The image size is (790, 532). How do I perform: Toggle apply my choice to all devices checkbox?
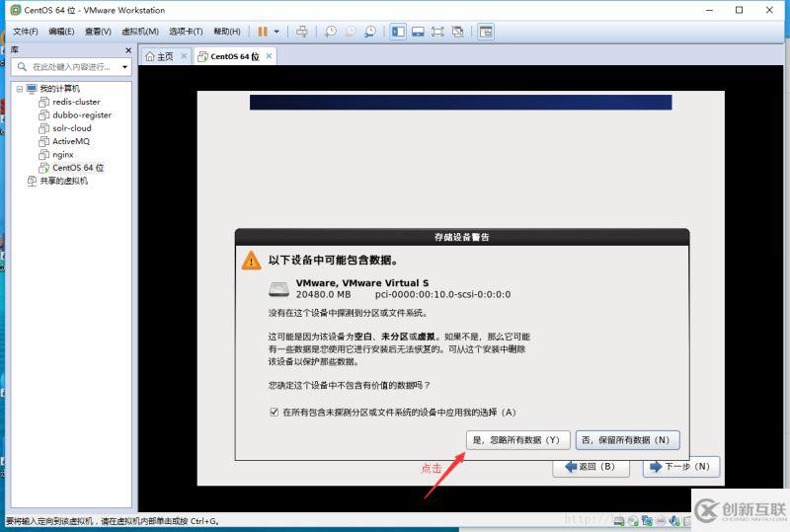pyautogui.click(x=275, y=413)
